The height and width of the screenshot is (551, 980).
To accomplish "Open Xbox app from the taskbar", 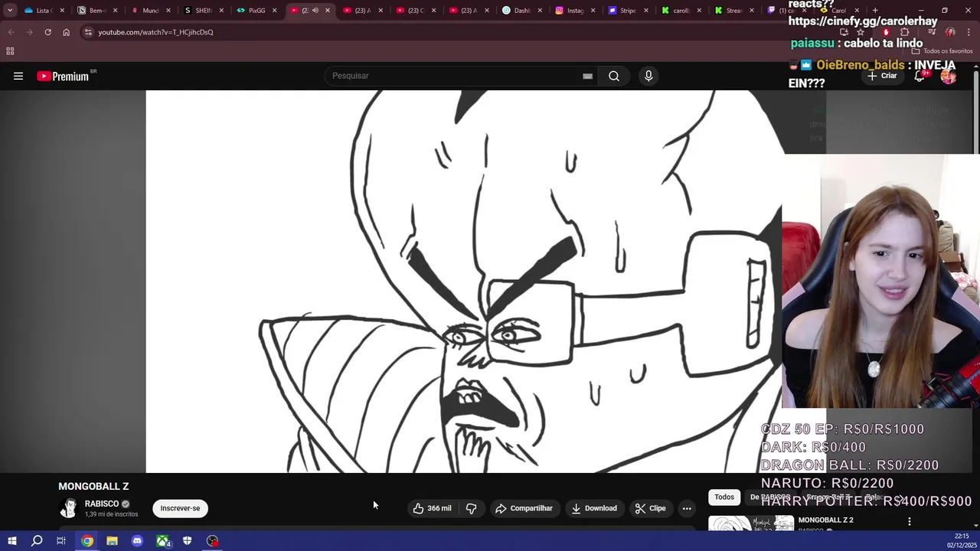I will (163, 541).
